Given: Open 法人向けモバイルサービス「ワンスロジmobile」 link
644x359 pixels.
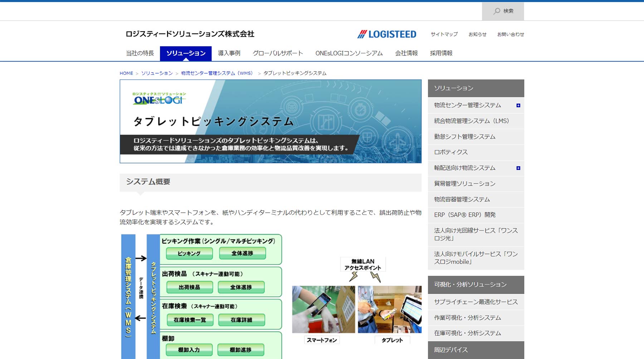Looking at the screenshot, I should (x=476, y=258).
